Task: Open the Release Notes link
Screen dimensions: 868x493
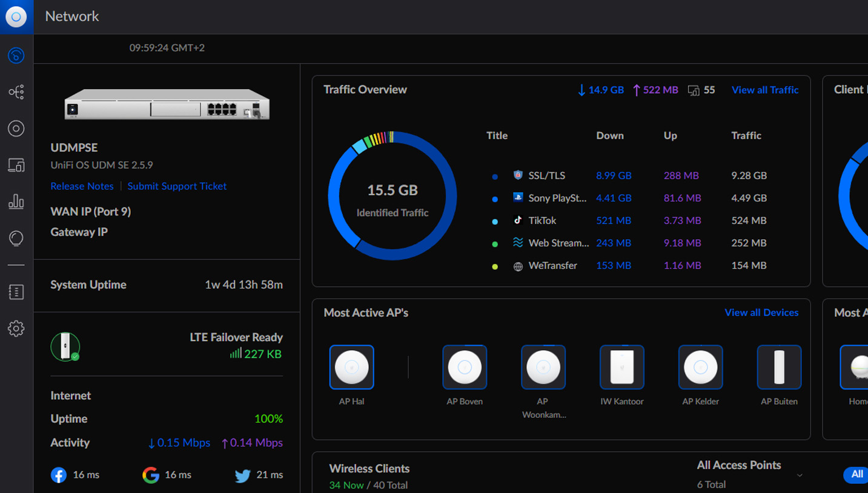Action: [82, 186]
